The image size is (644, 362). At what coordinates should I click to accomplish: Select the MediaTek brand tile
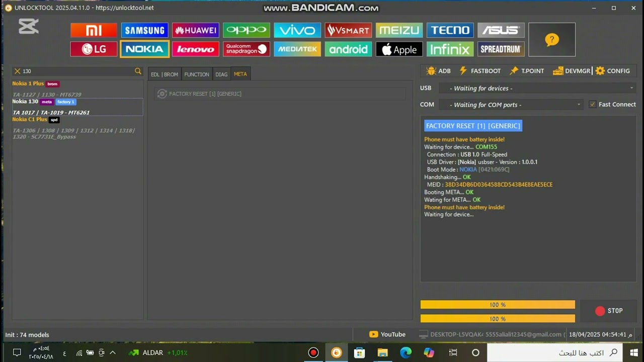[297, 49]
